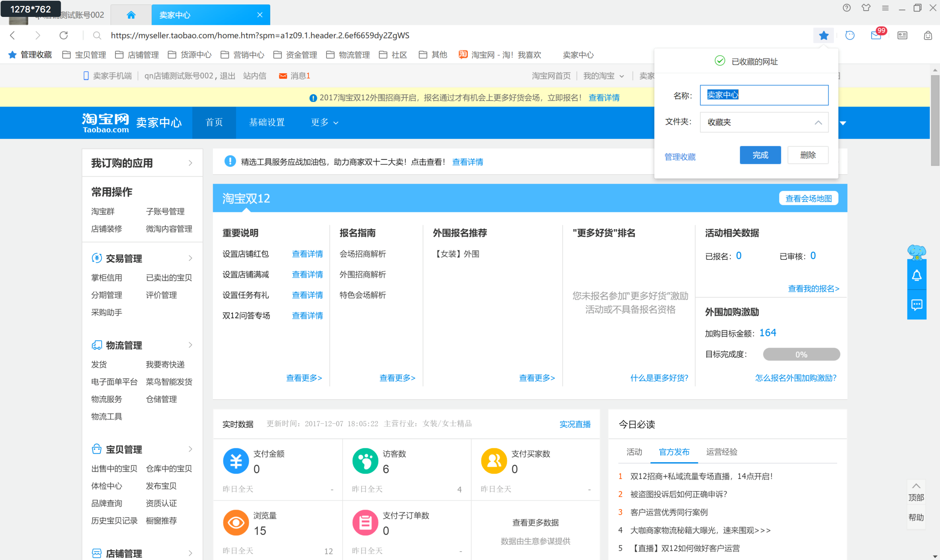Viewport: 940px width, 560px height.
Task: Open 怎么报名外围加购激励 link
Action: [795, 378]
